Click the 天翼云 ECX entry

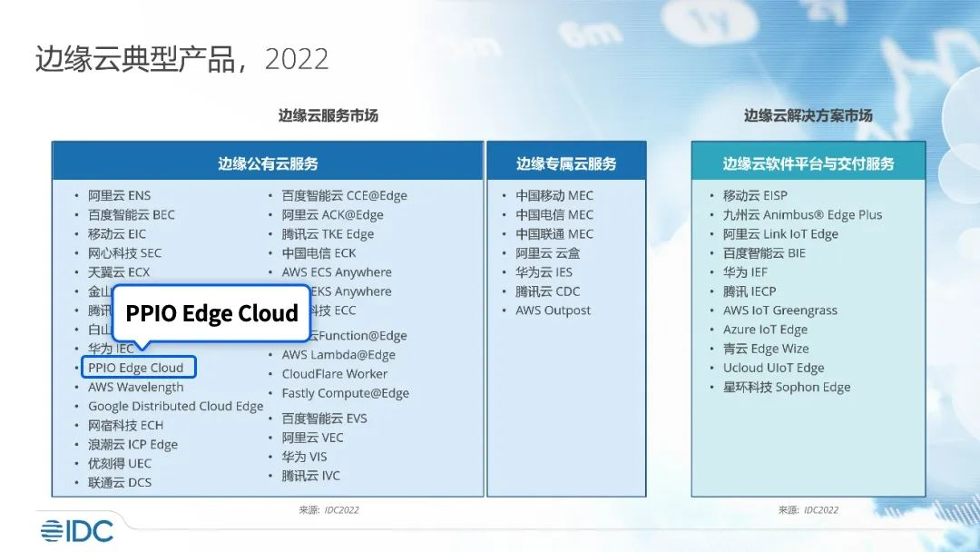(x=119, y=272)
